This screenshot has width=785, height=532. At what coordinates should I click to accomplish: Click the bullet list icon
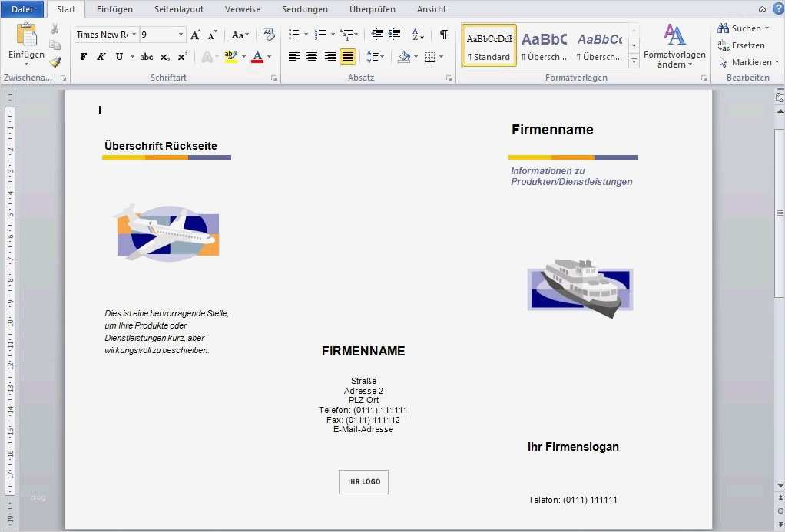coord(294,34)
